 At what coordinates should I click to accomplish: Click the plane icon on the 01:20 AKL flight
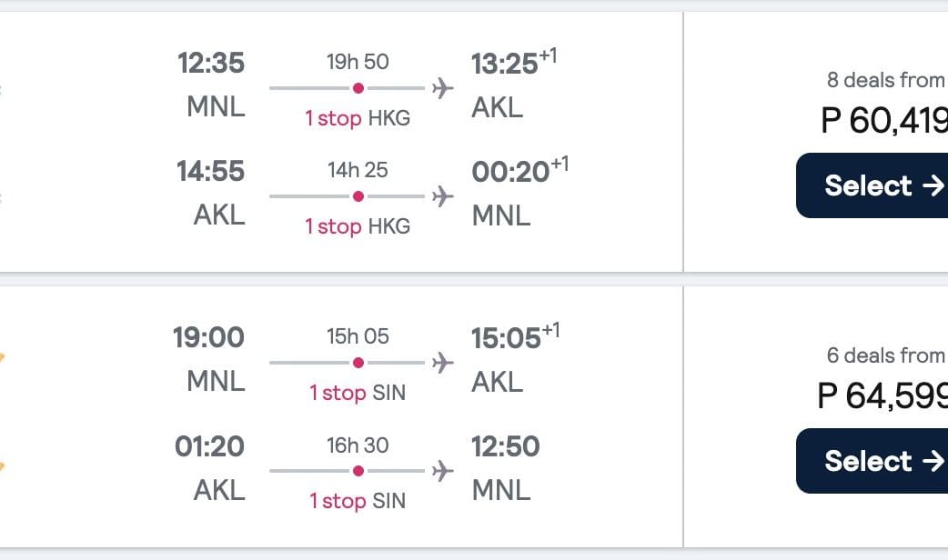click(443, 471)
